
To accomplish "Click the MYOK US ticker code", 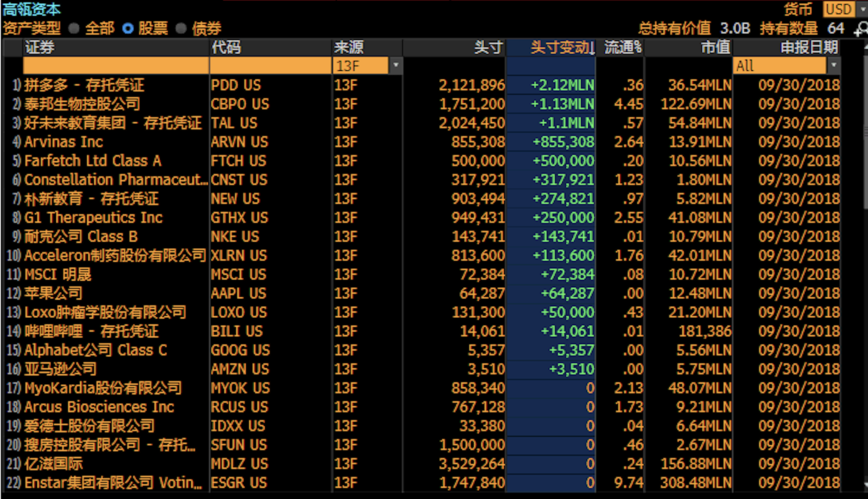I will coord(240,388).
